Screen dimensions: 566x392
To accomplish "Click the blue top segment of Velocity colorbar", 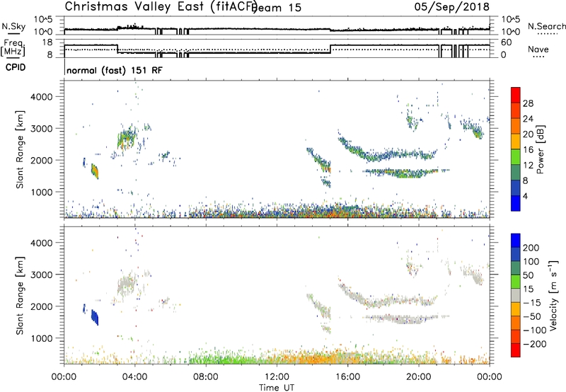I will click(x=516, y=241).
